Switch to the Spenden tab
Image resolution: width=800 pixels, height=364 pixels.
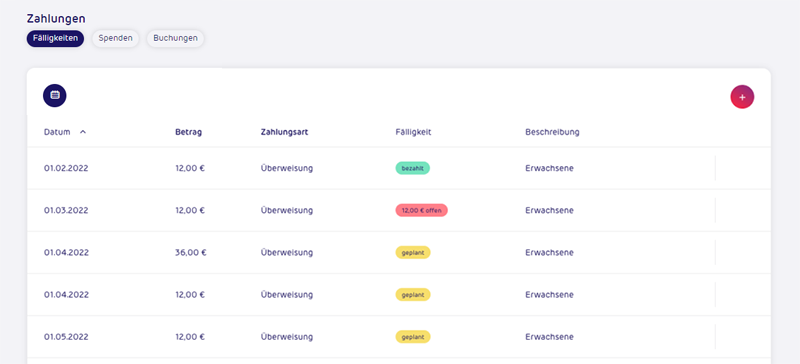(x=115, y=38)
